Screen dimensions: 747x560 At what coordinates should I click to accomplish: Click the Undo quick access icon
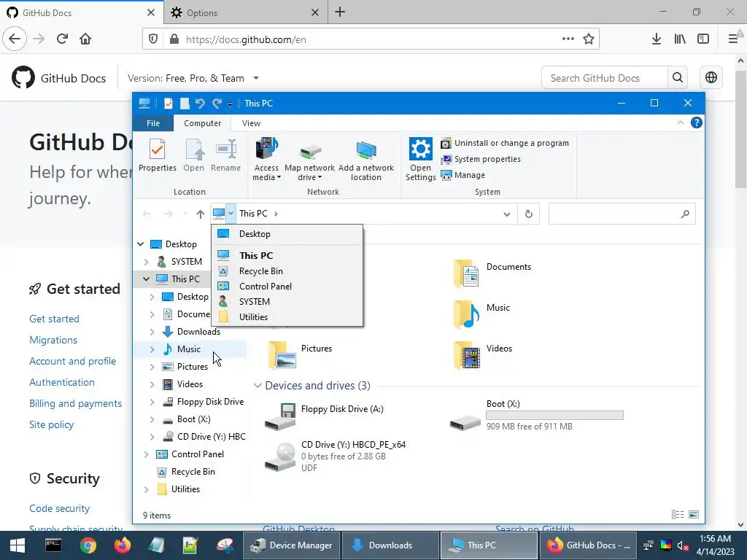pos(200,104)
